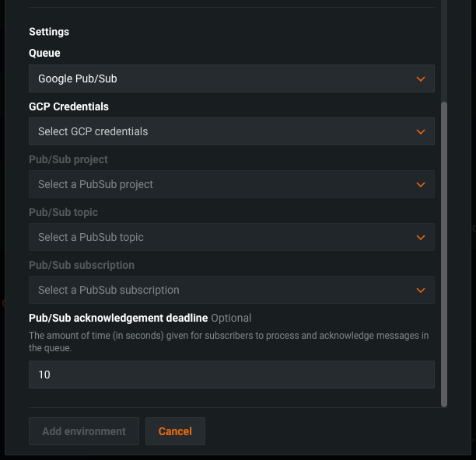Click the Pub/Sub subscription chevron arrow
The image size is (476, 460).
point(421,290)
